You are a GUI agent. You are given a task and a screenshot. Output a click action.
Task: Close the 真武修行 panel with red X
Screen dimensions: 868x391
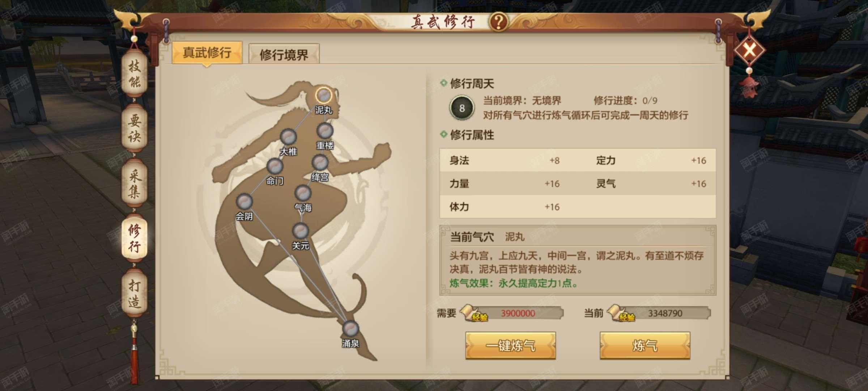[749, 50]
